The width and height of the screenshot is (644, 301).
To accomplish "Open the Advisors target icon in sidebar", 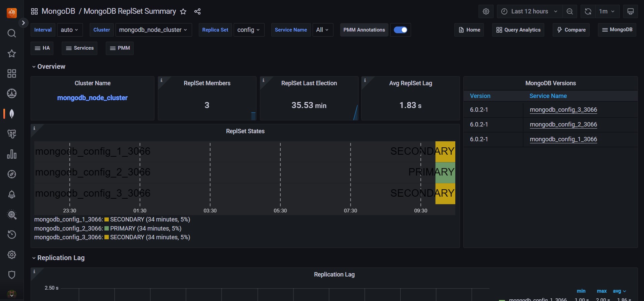I will [x=12, y=214].
